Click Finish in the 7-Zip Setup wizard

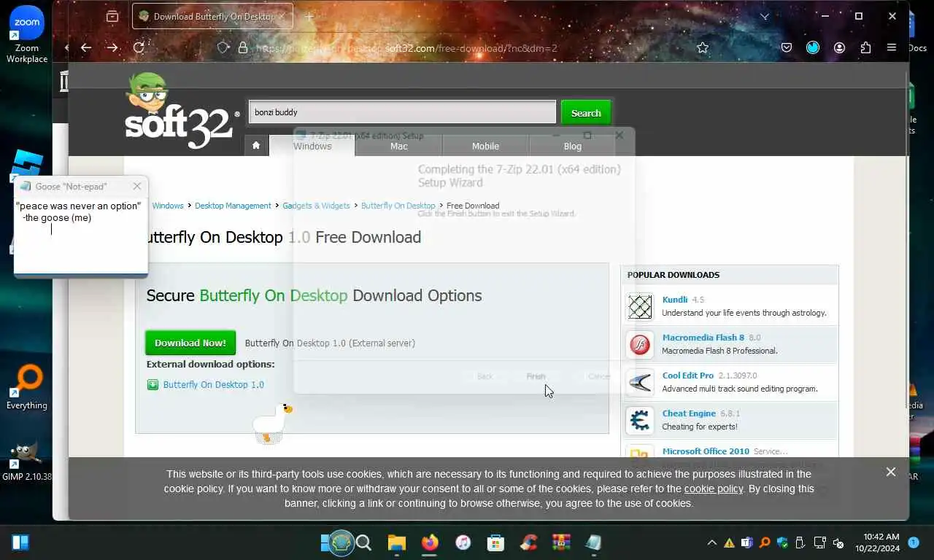(x=536, y=376)
